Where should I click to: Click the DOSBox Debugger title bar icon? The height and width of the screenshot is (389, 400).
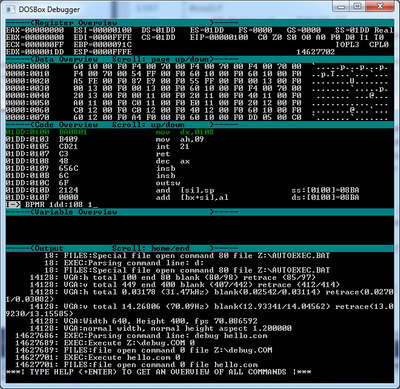(x=11, y=9)
